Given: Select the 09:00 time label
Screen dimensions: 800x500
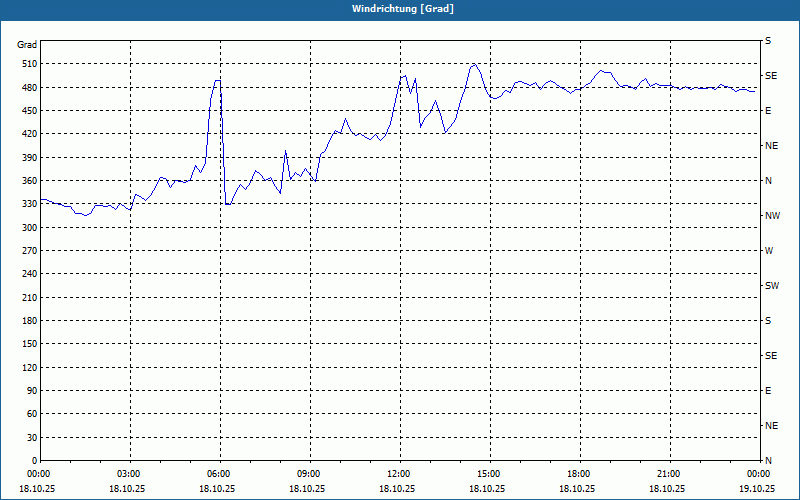Looking at the screenshot, I should point(310,474).
